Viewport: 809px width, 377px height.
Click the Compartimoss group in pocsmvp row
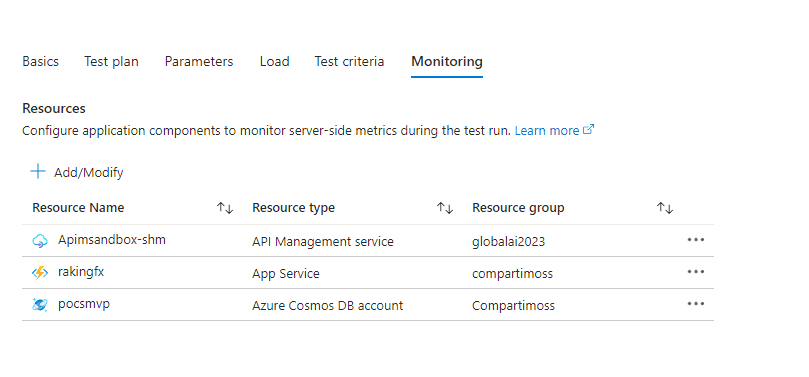(513, 305)
